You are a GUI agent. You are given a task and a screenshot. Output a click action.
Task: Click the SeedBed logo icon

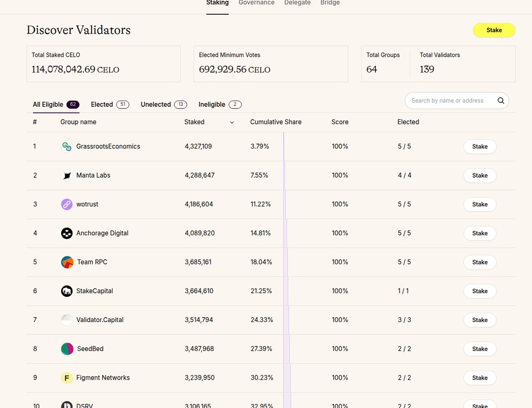(x=67, y=349)
